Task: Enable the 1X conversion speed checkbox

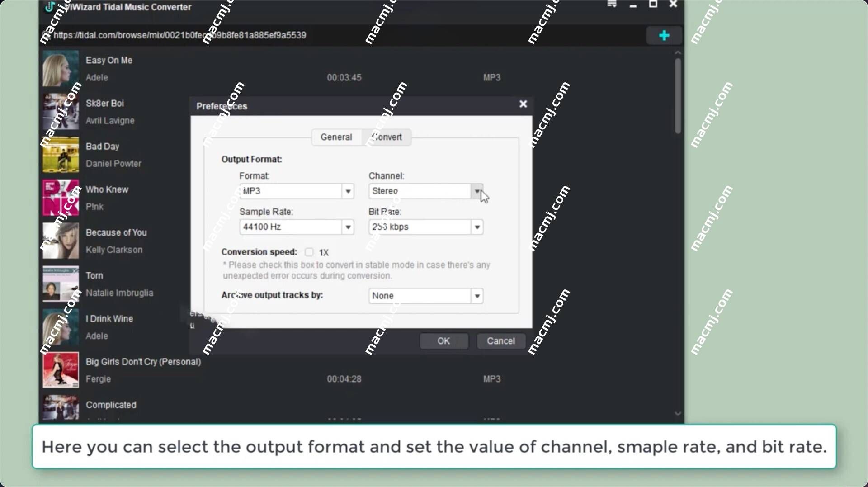Action: (x=309, y=252)
